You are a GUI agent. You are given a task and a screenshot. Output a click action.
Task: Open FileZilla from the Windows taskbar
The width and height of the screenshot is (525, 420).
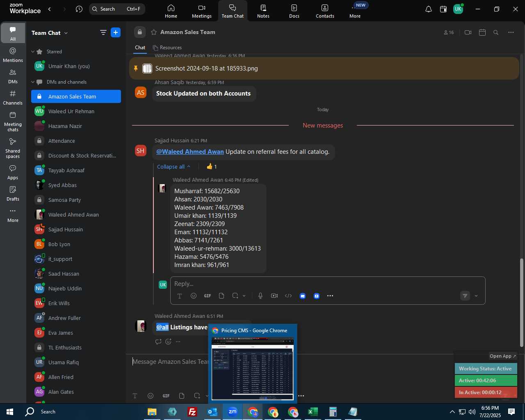pos(192,412)
